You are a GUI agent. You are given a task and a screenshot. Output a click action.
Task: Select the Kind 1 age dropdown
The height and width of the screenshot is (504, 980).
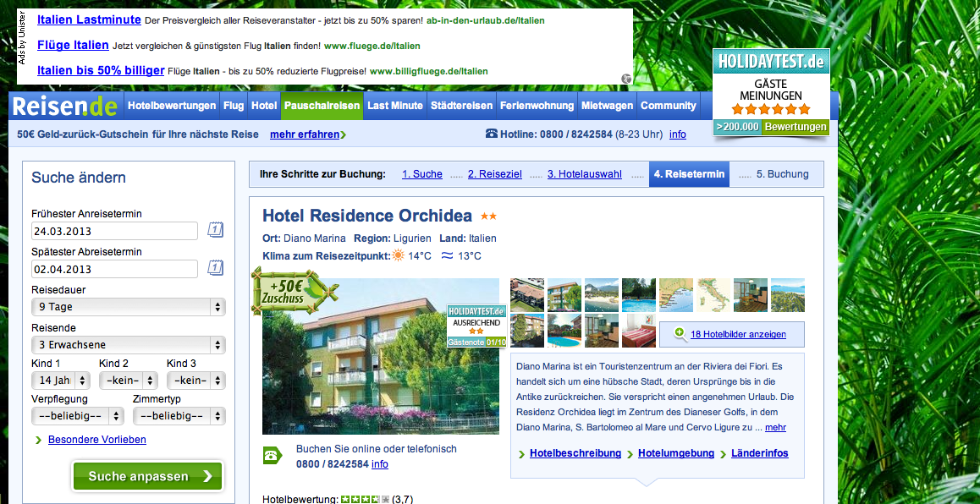tap(61, 381)
